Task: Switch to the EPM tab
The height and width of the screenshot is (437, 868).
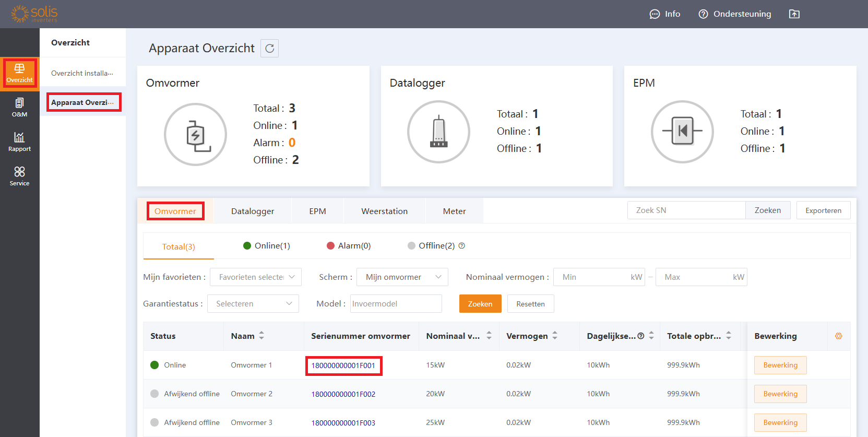Action: click(x=317, y=211)
